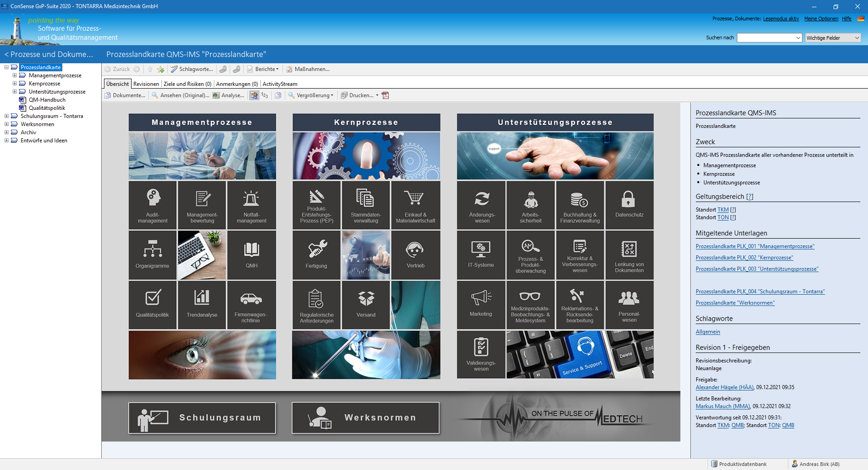Select QM-Handbuch in the tree

tap(47, 100)
